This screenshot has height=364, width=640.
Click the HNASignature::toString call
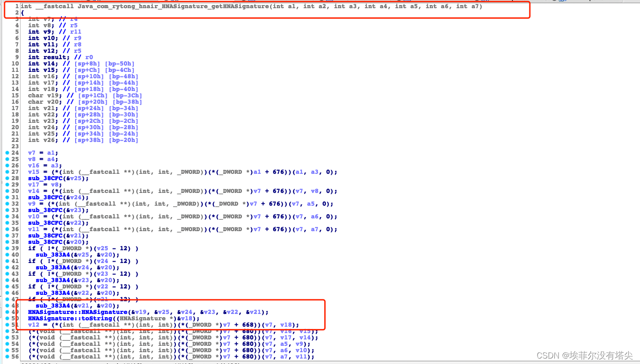(114, 318)
